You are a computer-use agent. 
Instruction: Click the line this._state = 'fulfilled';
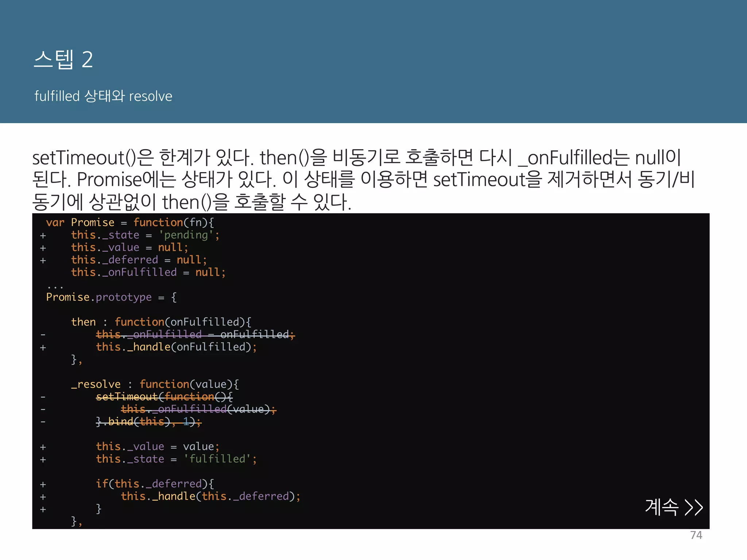[177, 459]
